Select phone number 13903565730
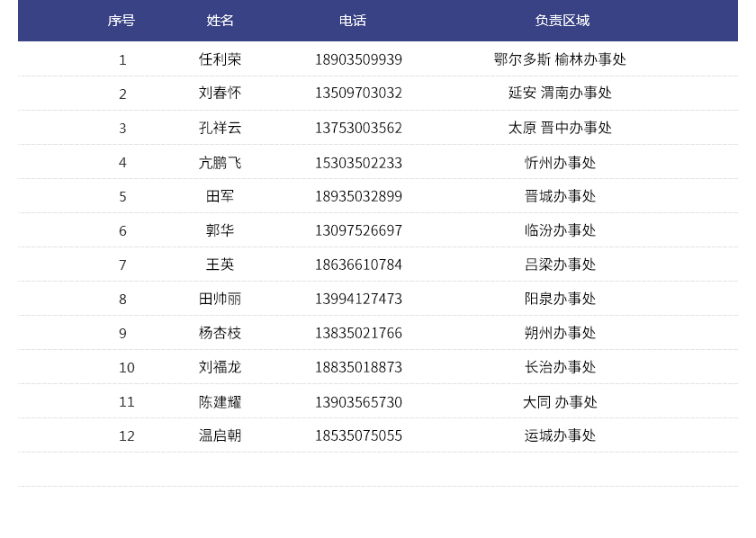 [358, 402]
